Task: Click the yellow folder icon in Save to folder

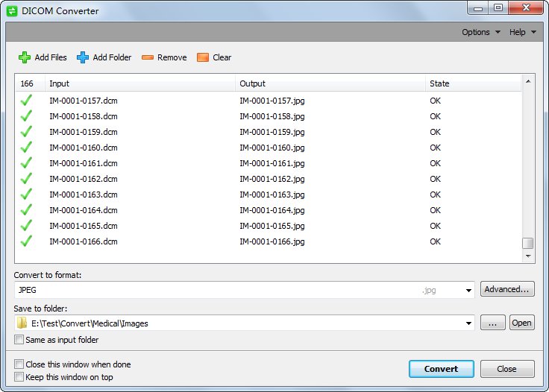Action: click(22, 323)
